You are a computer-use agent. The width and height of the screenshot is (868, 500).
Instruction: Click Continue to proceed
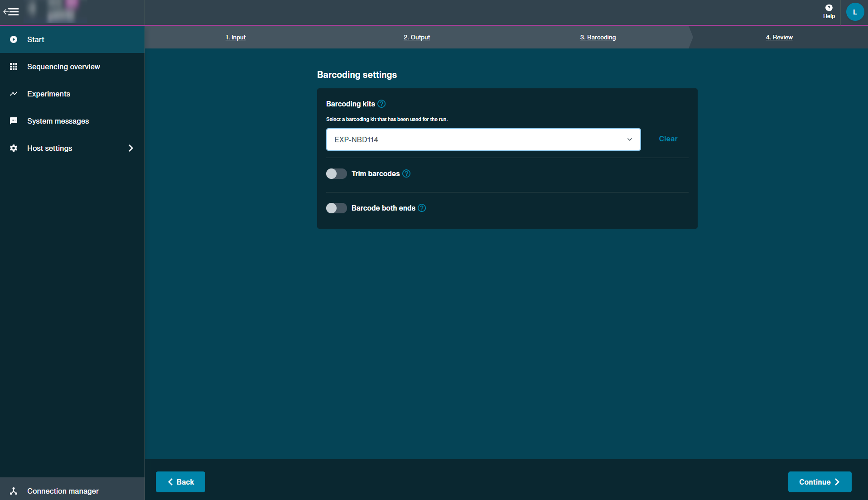click(819, 481)
